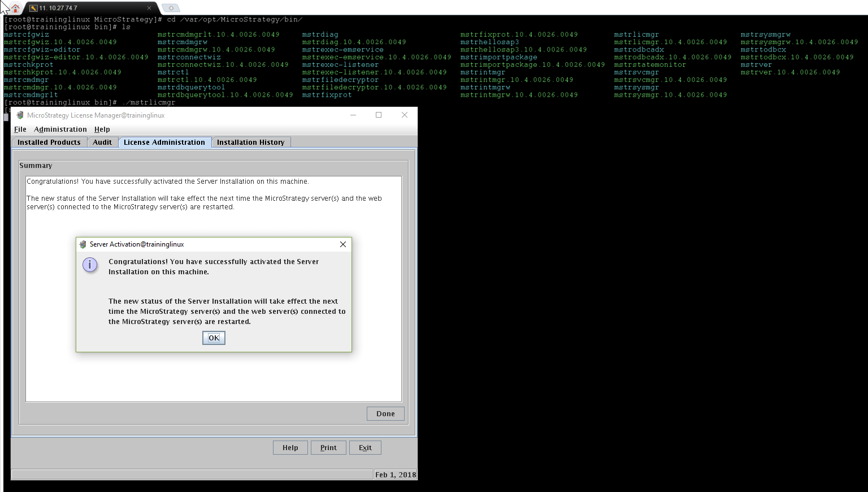
Task: Switch to the Installed Products tab
Action: [x=49, y=143]
